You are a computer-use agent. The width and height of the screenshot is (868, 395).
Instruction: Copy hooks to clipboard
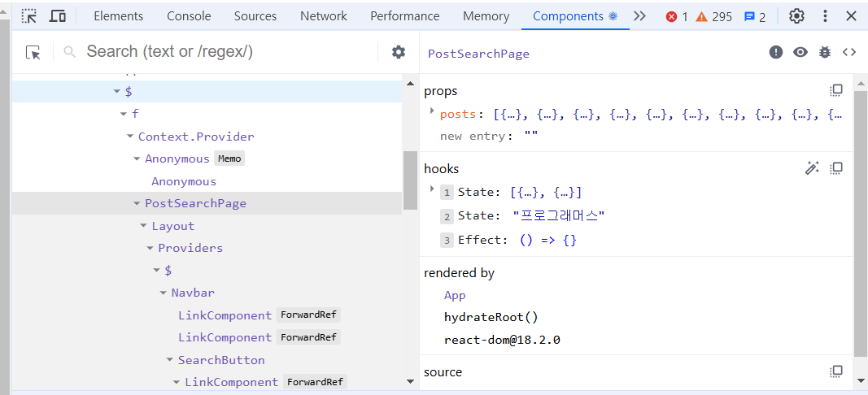pyautogui.click(x=836, y=168)
